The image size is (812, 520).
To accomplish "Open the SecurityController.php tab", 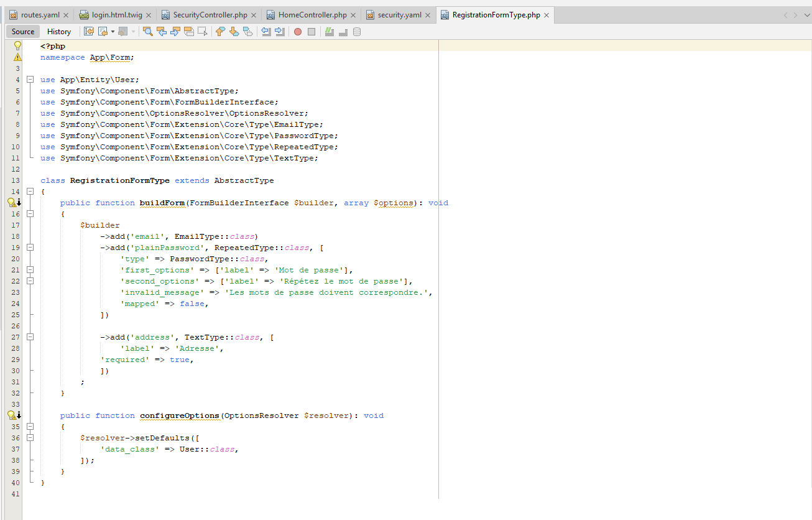I will 210,15.
